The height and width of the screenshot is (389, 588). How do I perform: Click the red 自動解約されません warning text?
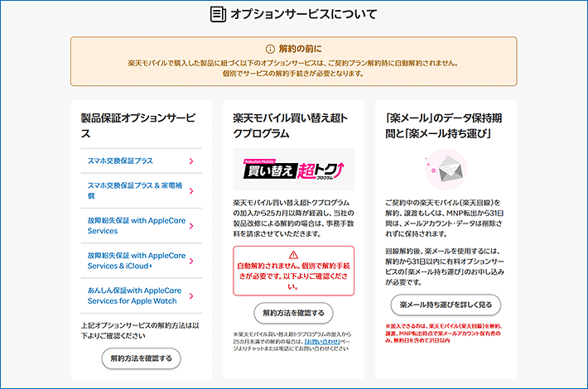(294, 276)
